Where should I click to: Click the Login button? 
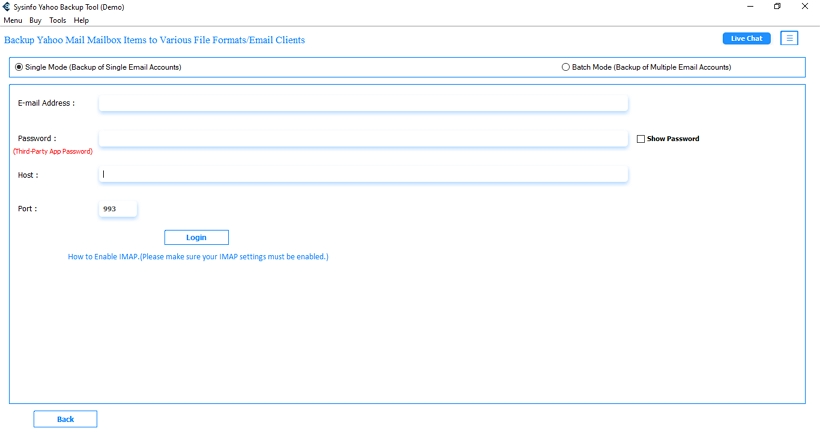[196, 237]
